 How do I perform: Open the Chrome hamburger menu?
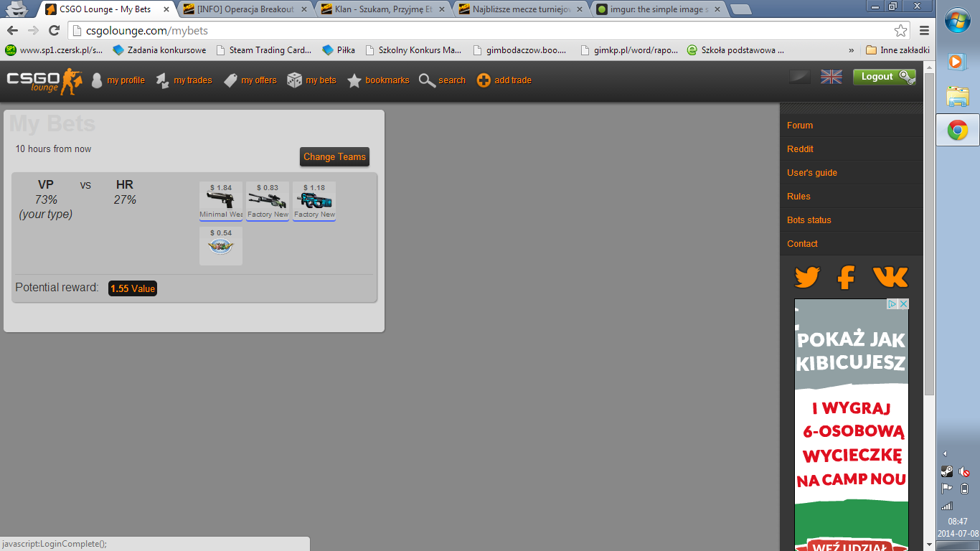(x=924, y=30)
